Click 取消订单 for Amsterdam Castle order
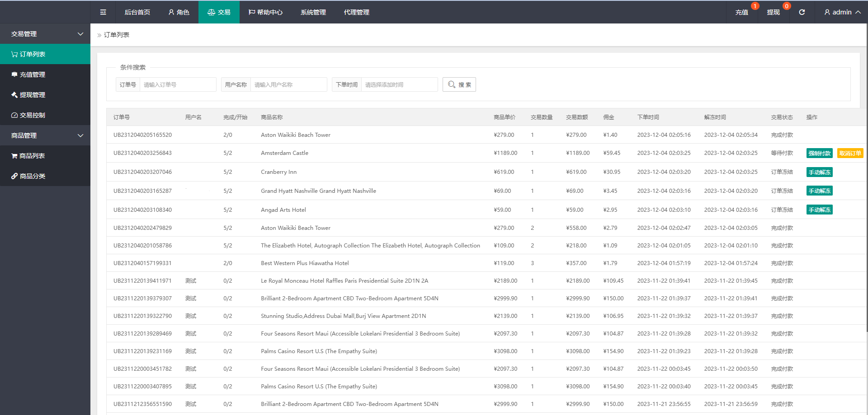 click(x=850, y=153)
